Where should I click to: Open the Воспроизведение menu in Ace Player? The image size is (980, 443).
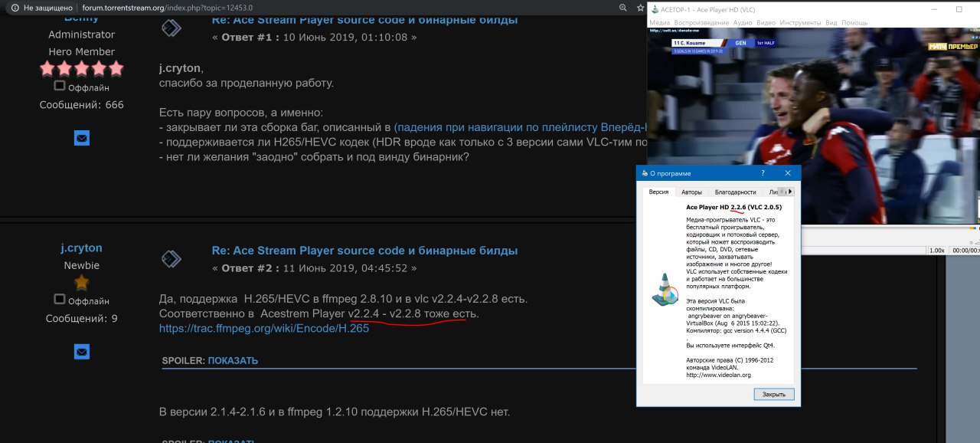point(702,22)
